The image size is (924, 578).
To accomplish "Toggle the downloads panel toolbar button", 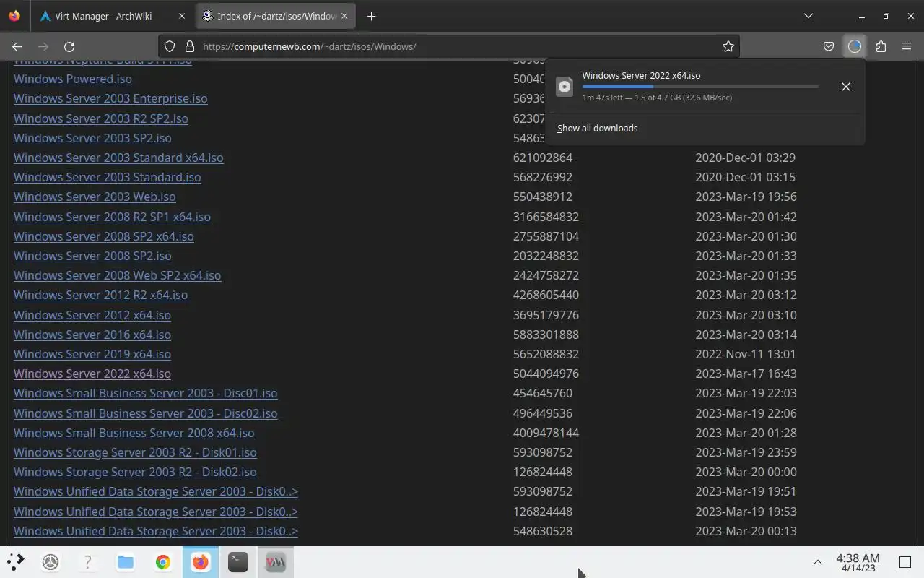I will coord(855,46).
